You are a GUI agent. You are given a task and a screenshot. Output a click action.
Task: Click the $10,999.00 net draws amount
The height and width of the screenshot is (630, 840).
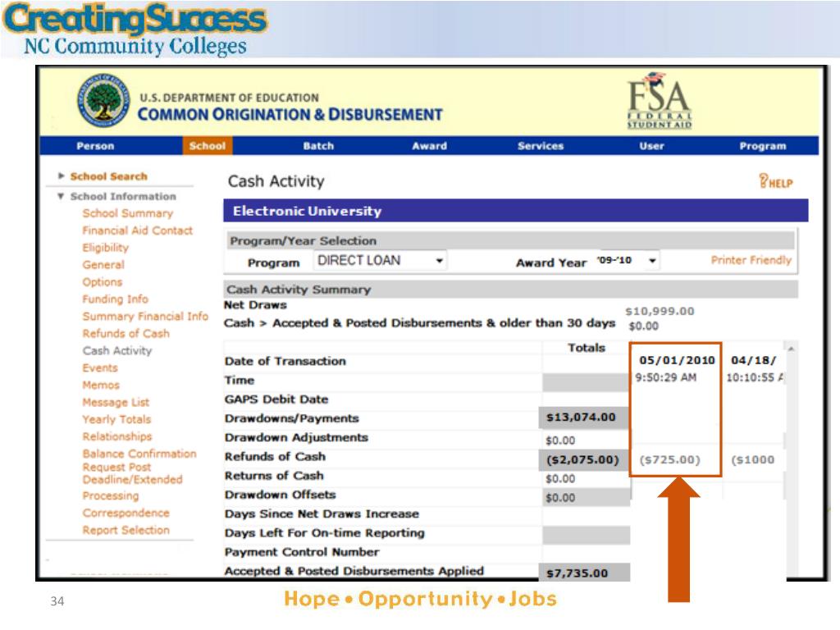click(x=660, y=311)
